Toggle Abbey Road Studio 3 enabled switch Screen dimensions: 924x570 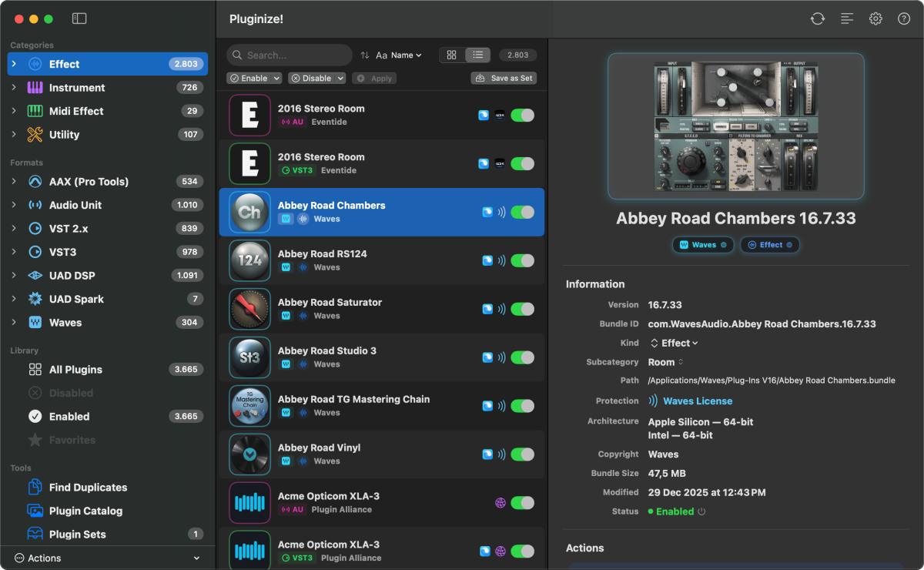click(x=522, y=357)
